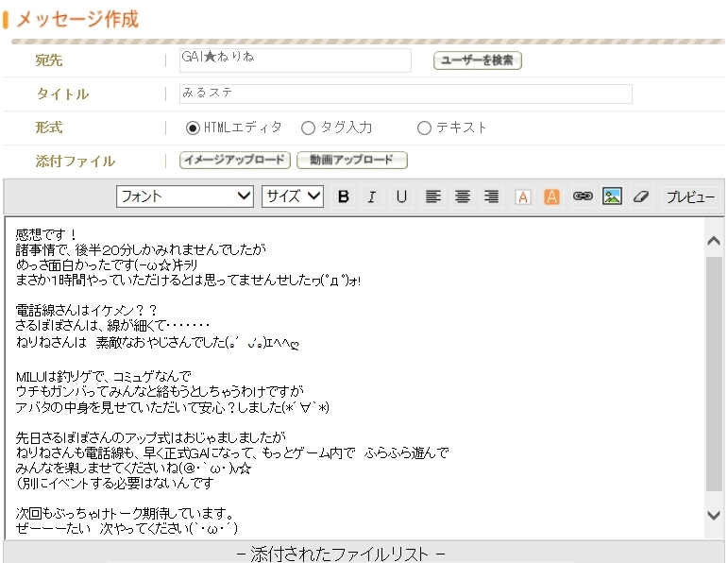Image resolution: width=728 pixels, height=563 pixels.
Task: Click the イメージアップロード button
Action: (234, 161)
